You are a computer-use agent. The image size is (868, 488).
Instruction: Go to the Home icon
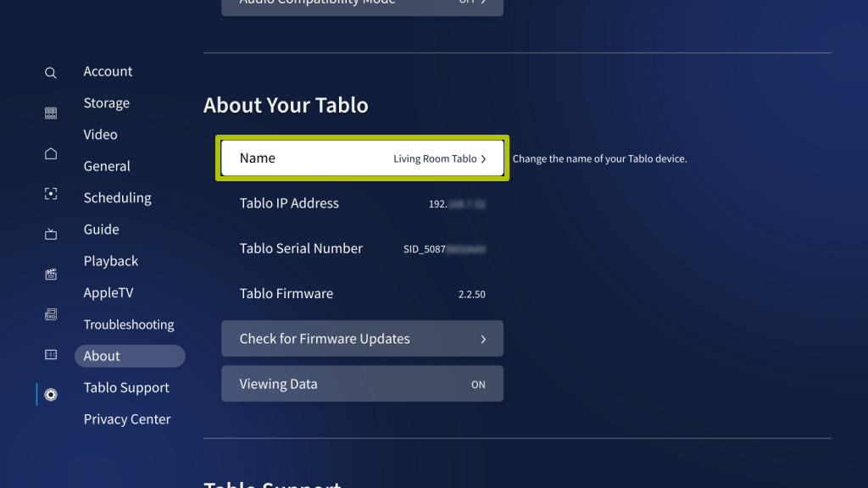pyautogui.click(x=50, y=153)
